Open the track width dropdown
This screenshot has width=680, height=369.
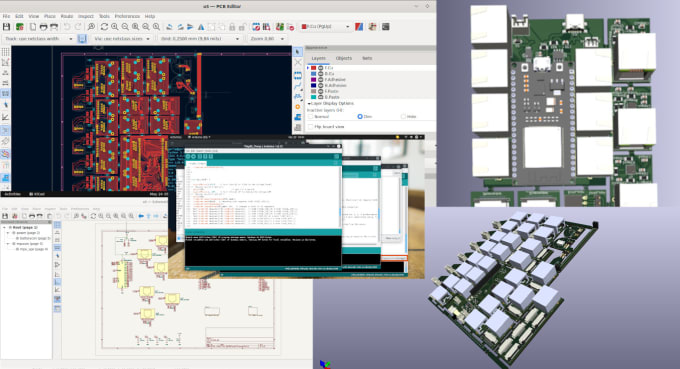click(38, 39)
